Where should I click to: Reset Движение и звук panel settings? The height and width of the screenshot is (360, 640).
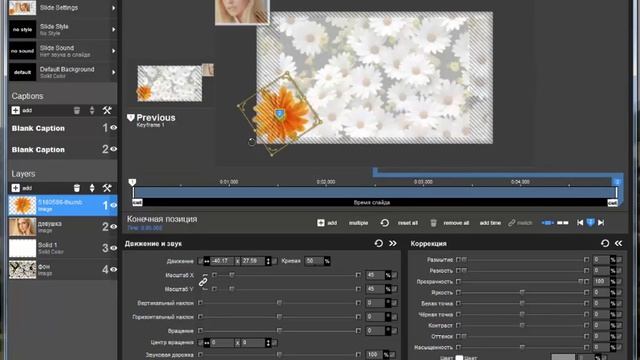click(x=379, y=243)
